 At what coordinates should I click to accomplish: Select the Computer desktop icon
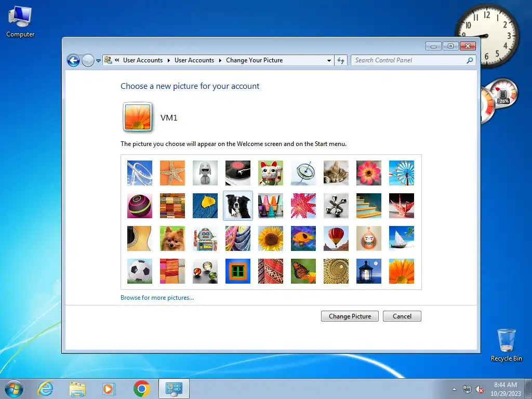click(x=20, y=22)
